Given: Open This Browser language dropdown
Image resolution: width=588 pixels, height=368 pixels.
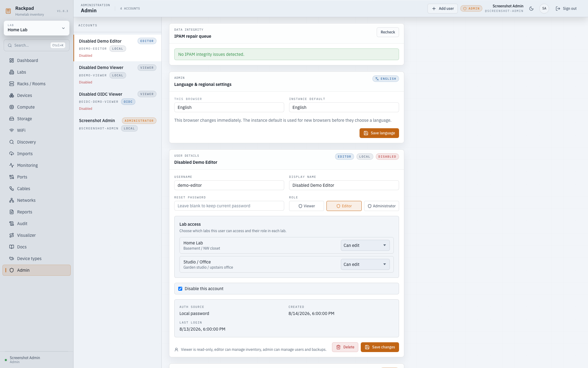Looking at the screenshot, I should pos(229,107).
